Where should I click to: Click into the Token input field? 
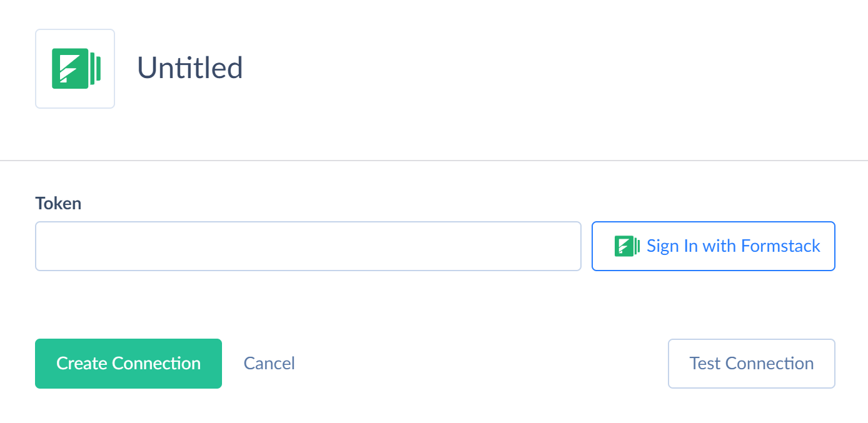(x=308, y=246)
